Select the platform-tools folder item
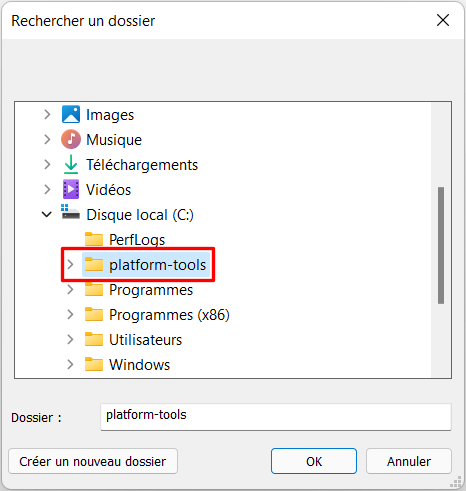 point(146,265)
